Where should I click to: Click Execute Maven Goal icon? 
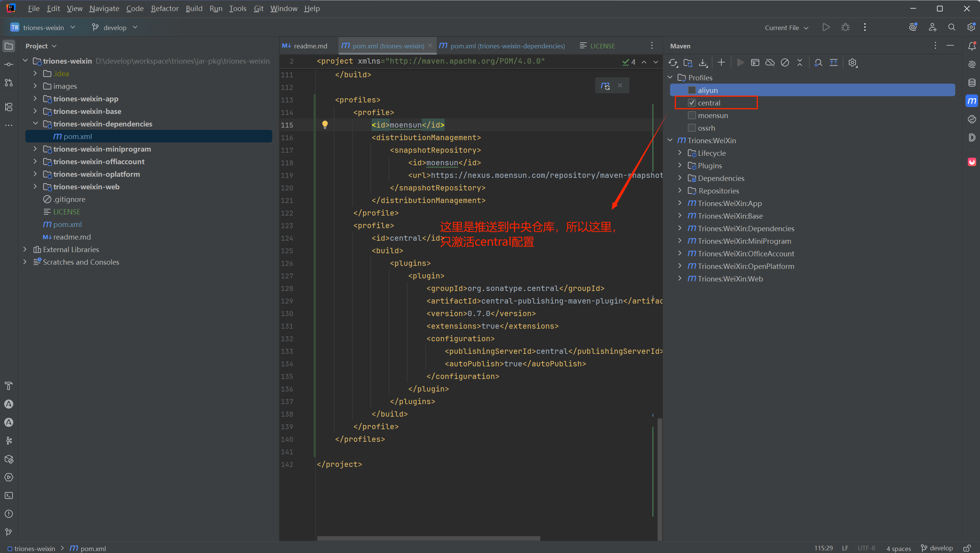pos(755,63)
